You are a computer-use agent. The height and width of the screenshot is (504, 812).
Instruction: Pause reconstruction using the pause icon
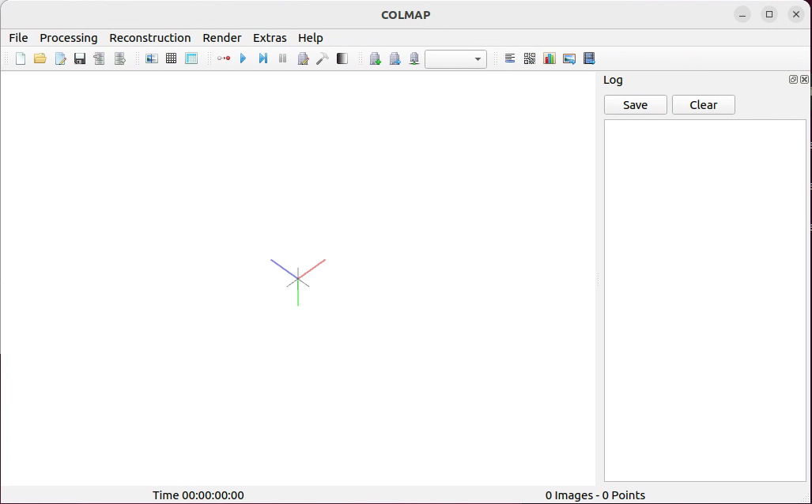[x=283, y=58]
